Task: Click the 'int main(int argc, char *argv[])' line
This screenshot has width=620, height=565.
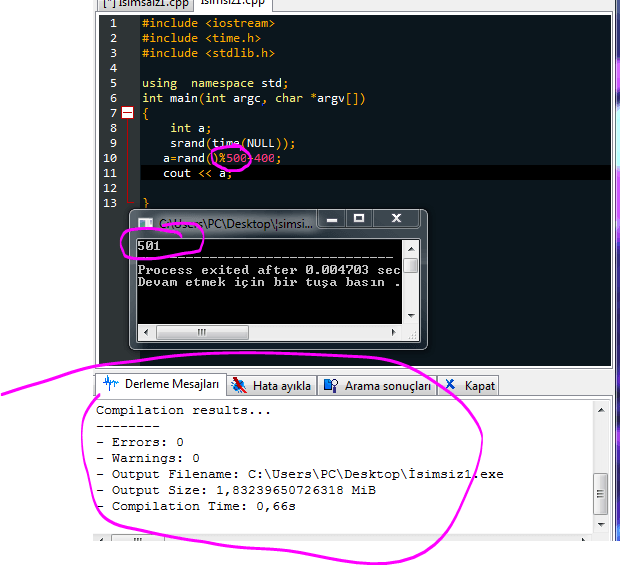Action: [x=254, y=98]
